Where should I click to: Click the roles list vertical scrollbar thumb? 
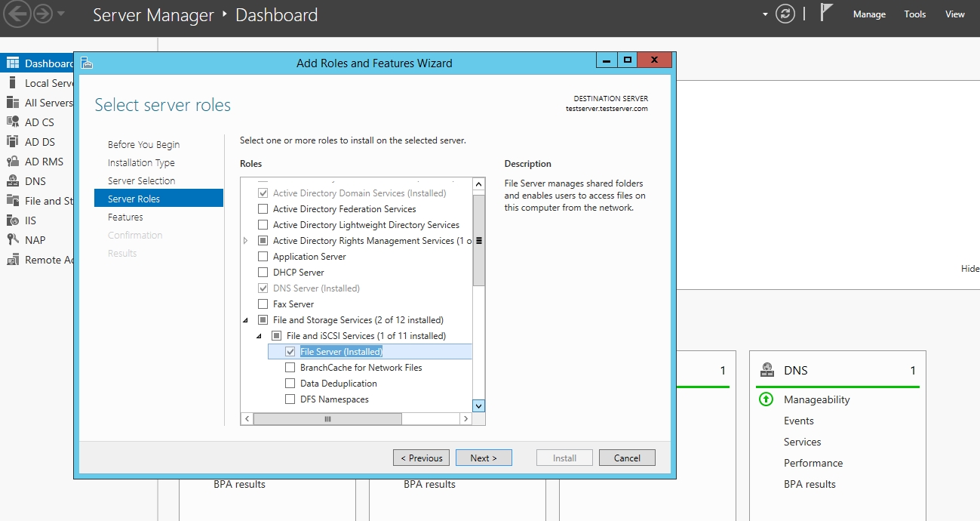pos(478,240)
